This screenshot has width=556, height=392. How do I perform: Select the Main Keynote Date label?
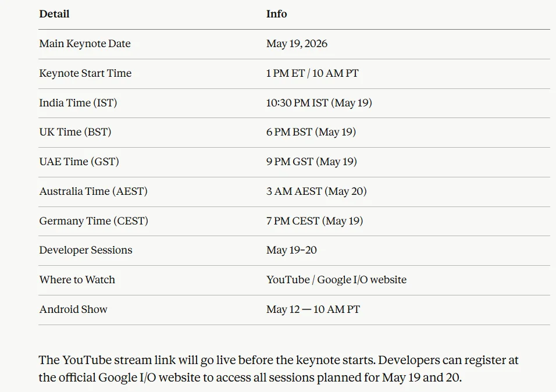pyautogui.click(x=85, y=44)
